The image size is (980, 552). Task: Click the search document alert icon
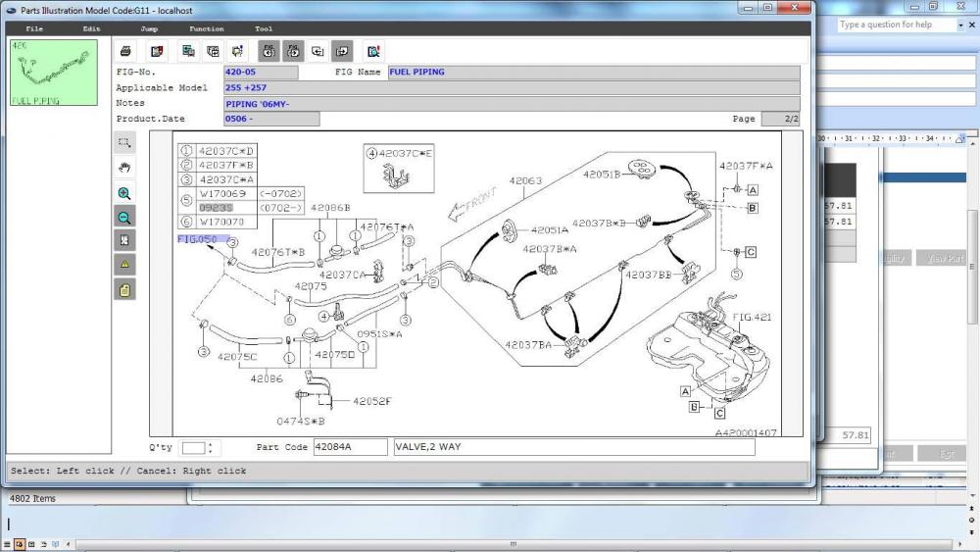click(x=373, y=51)
